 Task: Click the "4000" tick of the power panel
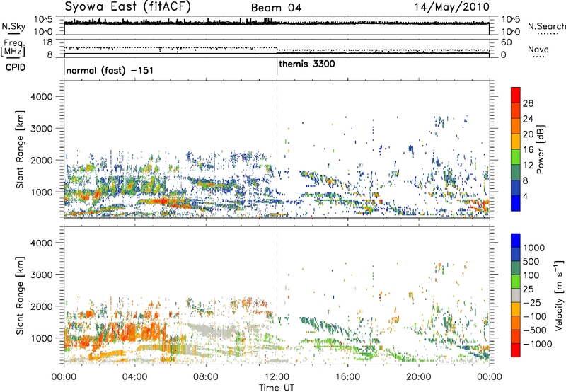[x=41, y=97]
